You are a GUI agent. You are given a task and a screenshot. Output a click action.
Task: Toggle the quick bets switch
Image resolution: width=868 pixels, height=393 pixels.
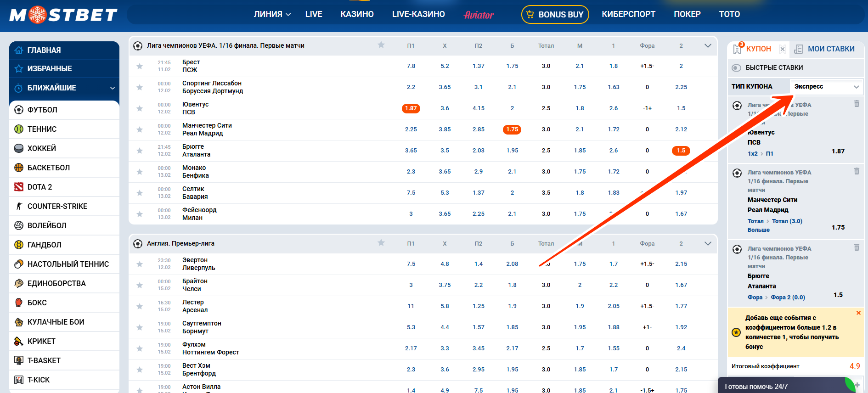[x=736, y=68]
